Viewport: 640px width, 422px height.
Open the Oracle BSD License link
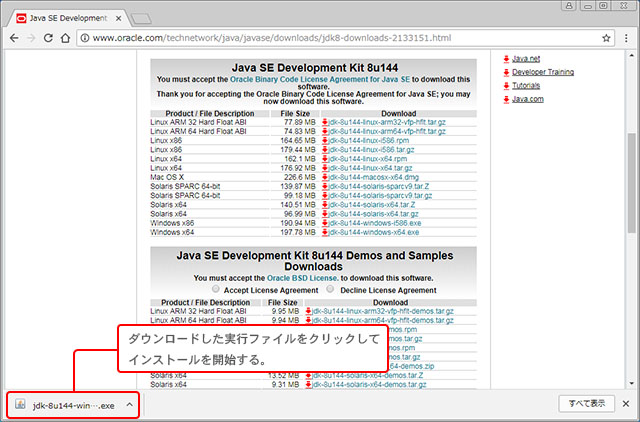[302, 278]
